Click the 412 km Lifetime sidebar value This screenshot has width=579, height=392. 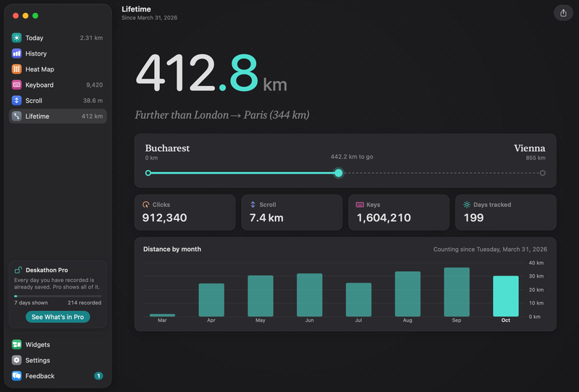click(x=92, y=116)
